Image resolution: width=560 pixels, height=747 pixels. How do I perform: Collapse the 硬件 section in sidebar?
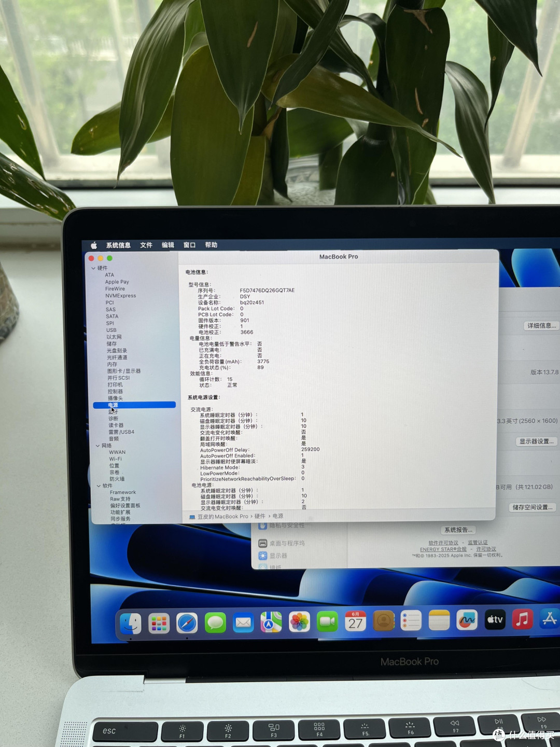coord(93,268)
